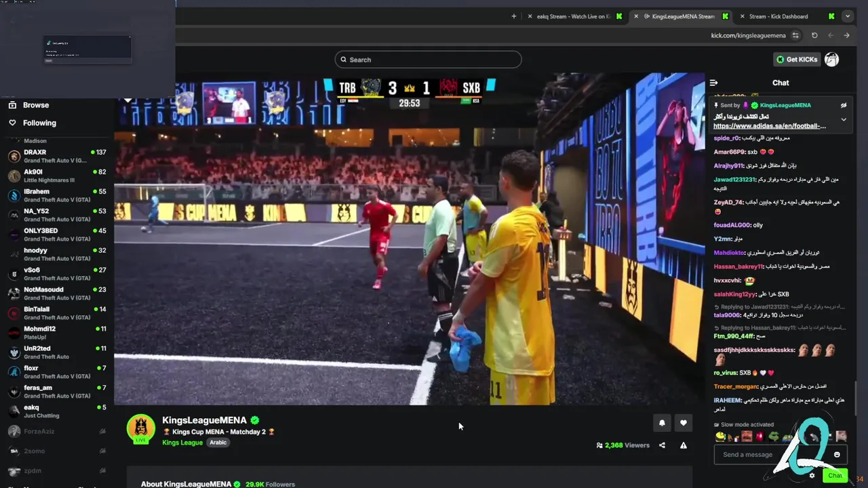868x488 pixels.
Task: Open Mohmdi12 channel avatar
Action: pyautogui.click(x=14, y=333)
